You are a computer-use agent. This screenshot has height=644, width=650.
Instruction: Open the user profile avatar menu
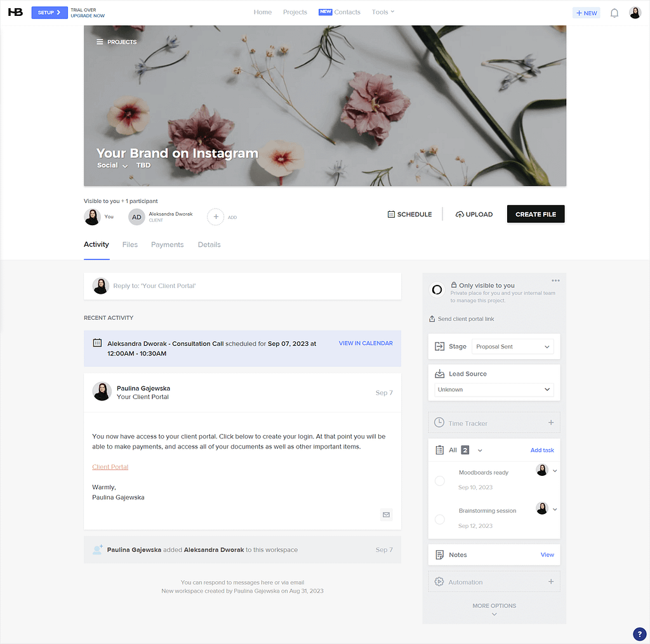point(635,13)
